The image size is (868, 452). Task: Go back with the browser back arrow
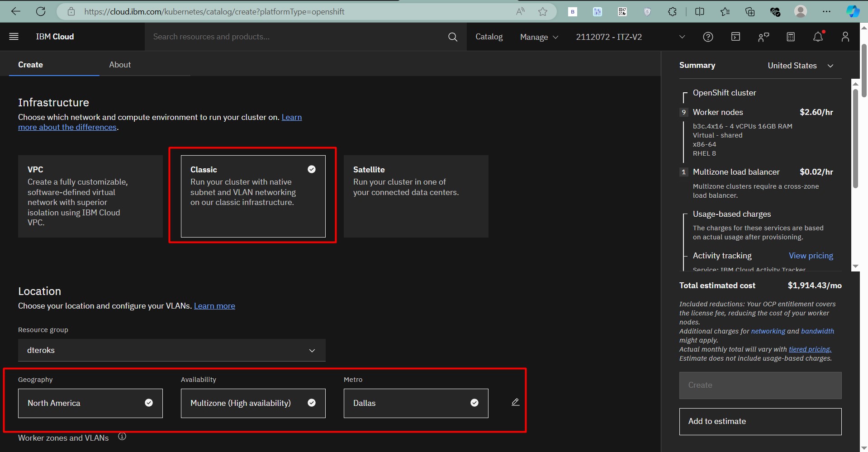click(x=16, y=12)
